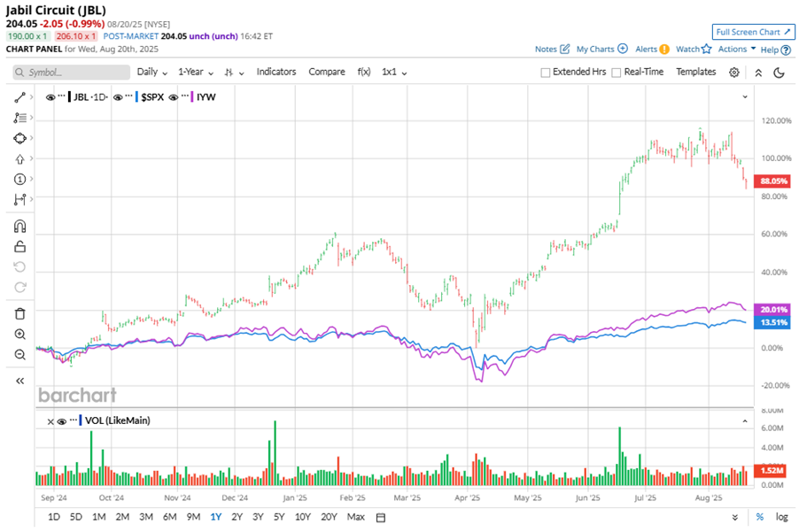Screen dimensions: 799x532
Task: Collapse the main chart legend chevron
Action: pyautogui.click(x=745, y=96)
